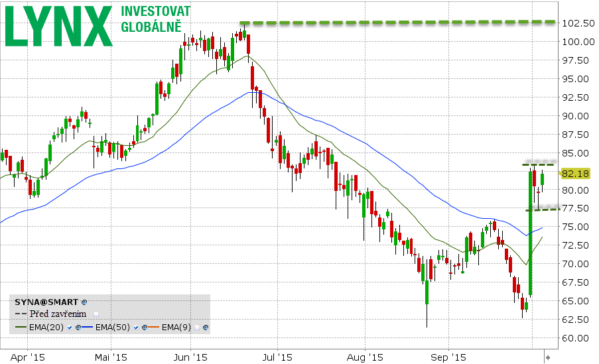Click the SYNA@SMART ticker label
Viewport: 599px width, 364px height.
pos(46,302)
